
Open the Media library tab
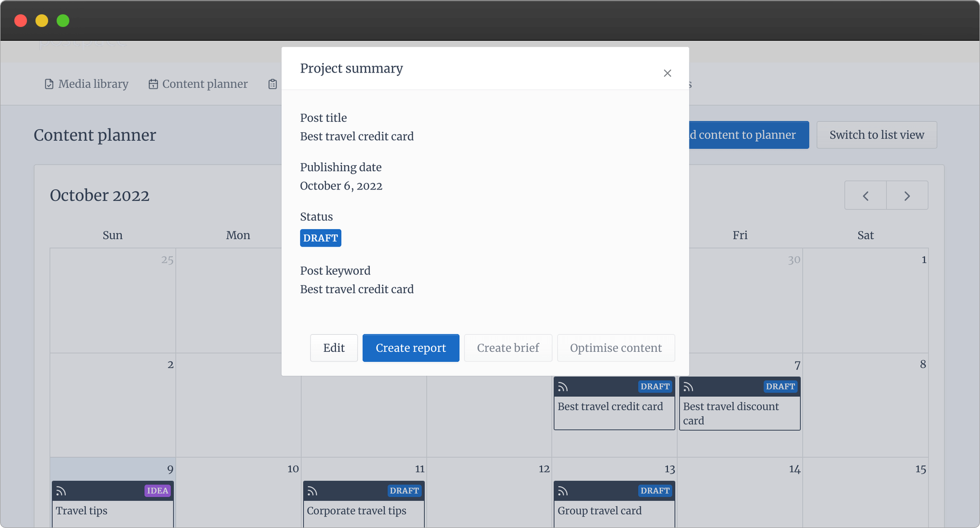pyautogui.click(x=86, y=84)
